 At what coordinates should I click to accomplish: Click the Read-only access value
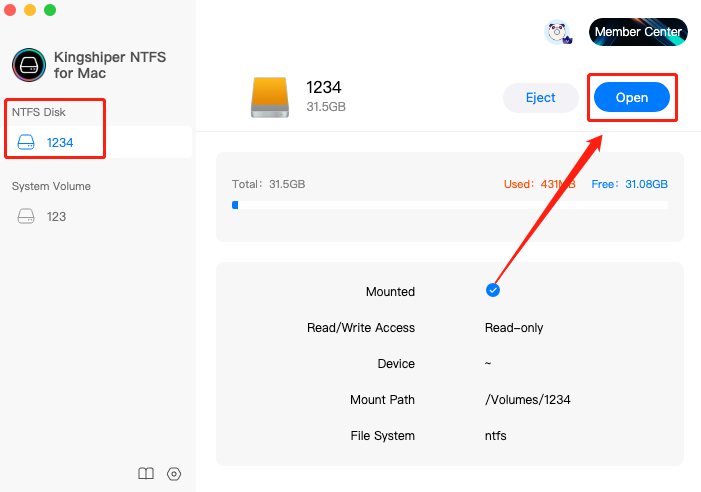pos(514,328)
